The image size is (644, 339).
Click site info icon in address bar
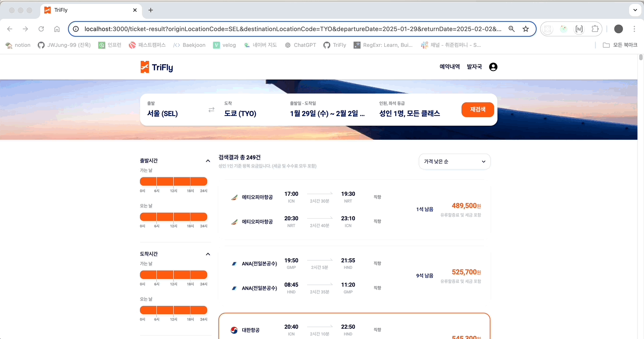tap(75, 29)
